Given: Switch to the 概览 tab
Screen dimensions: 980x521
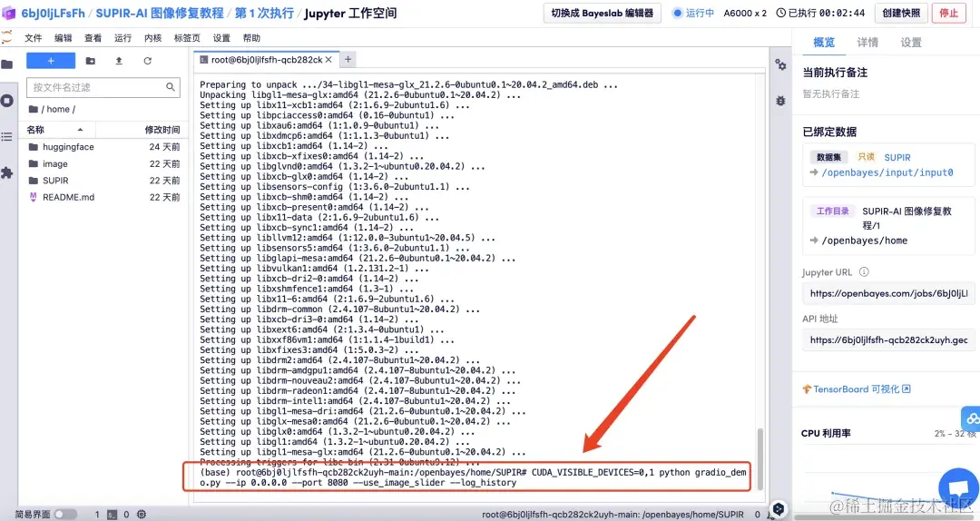Looking at the screenshot, I should coord(824,43).
